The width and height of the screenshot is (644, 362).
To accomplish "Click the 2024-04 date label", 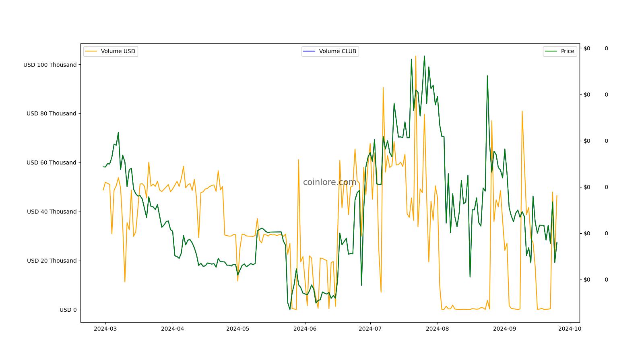I will tap(172, 328).
